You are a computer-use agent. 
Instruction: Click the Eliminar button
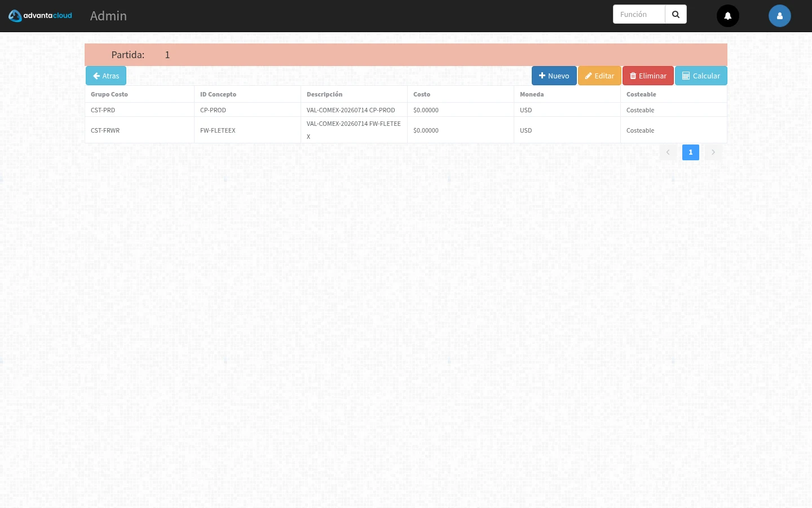coord(648,76)
